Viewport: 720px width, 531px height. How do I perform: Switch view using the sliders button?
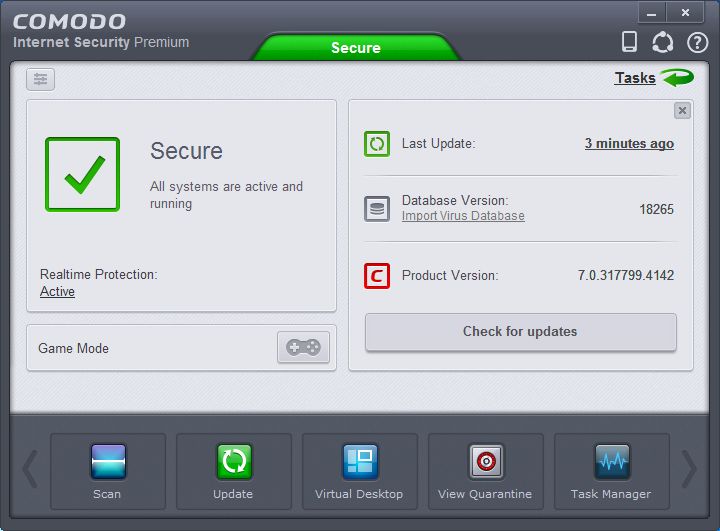click(41, 80)
